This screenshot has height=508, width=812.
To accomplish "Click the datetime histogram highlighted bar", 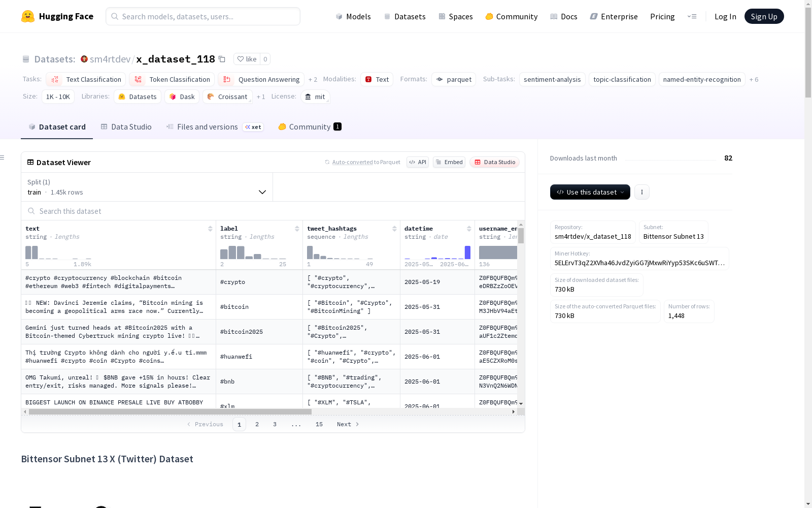I will [468, 252].
